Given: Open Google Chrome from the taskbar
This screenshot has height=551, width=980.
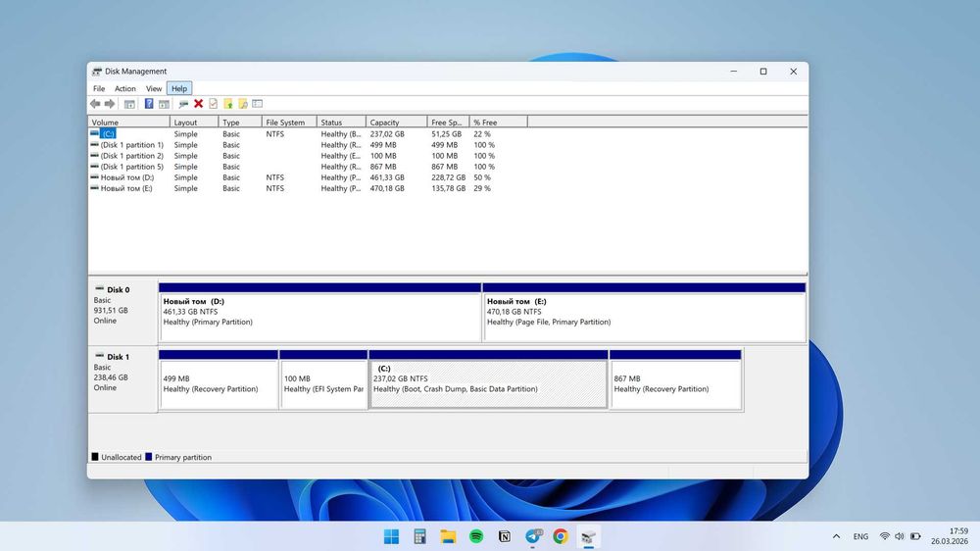Looking at the screenshot, I should pos(561,536).
